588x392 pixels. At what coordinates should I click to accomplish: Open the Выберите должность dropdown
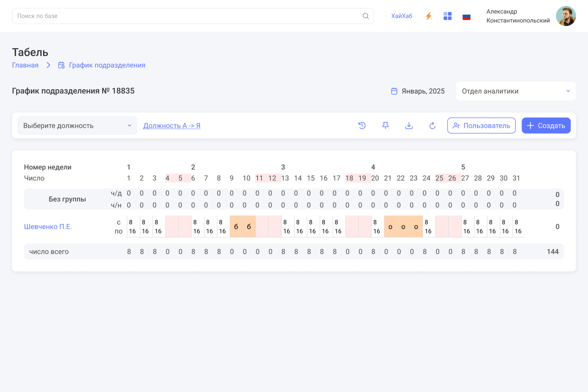[x=77, y=126]
